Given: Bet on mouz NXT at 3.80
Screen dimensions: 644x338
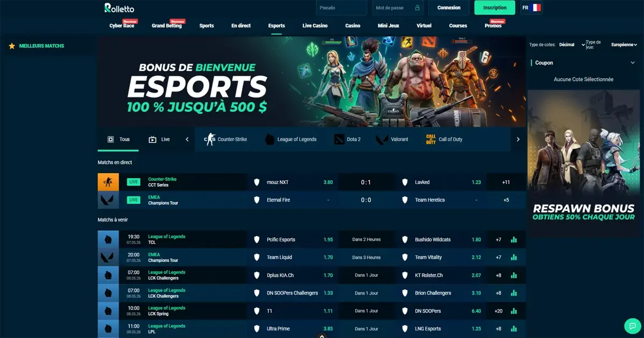Looking at the screenshot, I should [x=328, y=182].
